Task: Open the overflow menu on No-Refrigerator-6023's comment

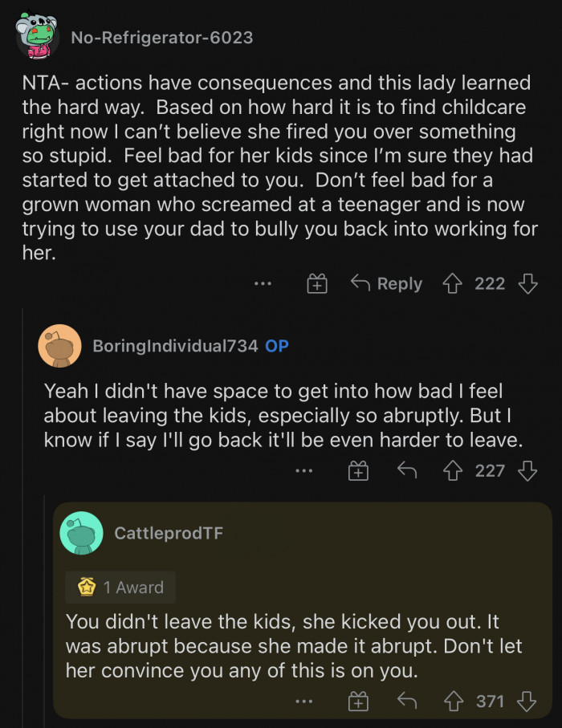Action: tap(263, 283)
